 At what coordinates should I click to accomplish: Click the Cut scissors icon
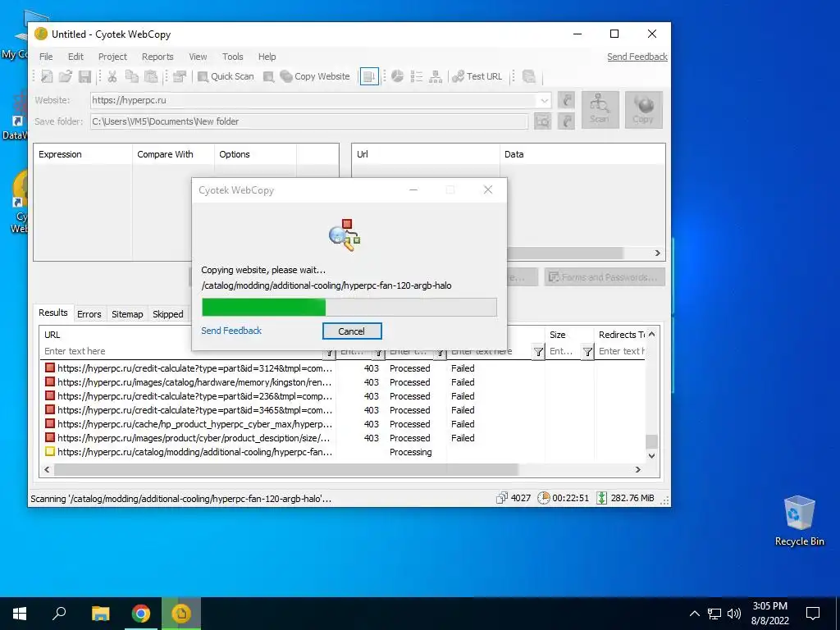click(112, 76)
